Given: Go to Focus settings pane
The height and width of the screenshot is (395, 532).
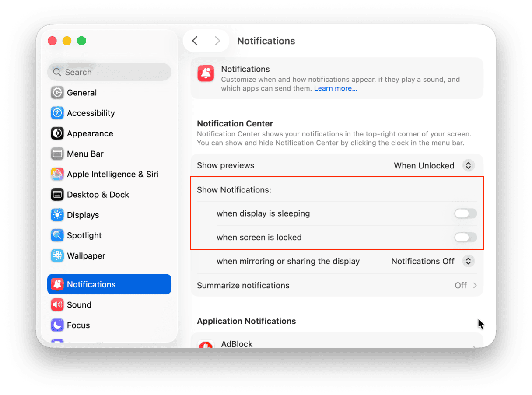Looking at the screenshot, I should 78,325.
